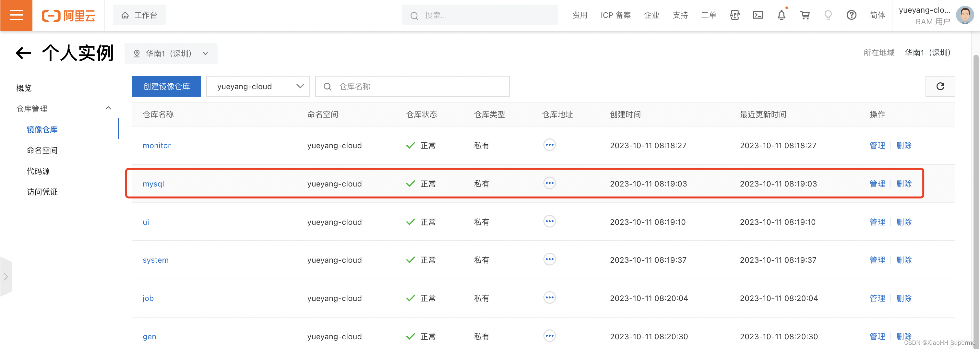Click 创建镜像仓库 button
This screenshot has width=980, height=349.
[x=166, y=86]
